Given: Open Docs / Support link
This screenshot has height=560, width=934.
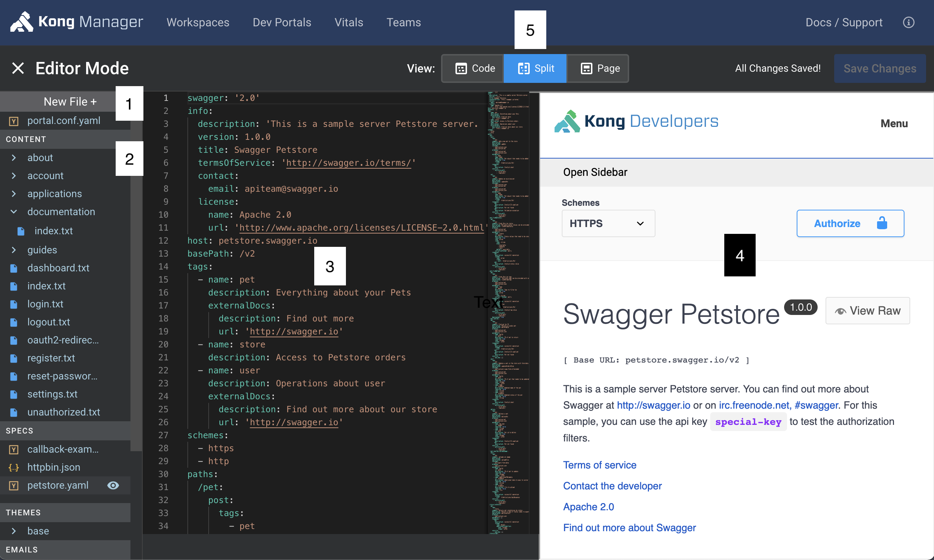Looking at the screenshot, I should point(844,22).
